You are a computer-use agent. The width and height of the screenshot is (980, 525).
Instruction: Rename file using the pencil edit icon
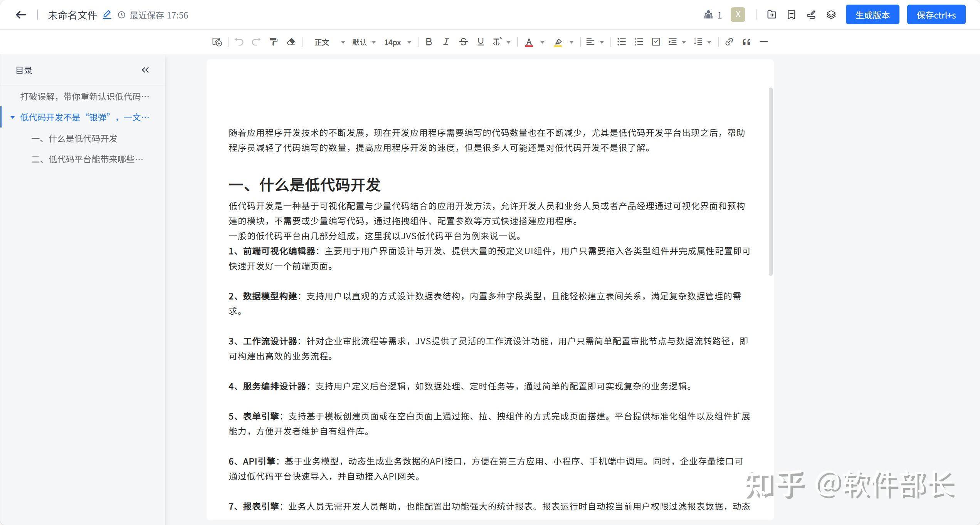107,15
